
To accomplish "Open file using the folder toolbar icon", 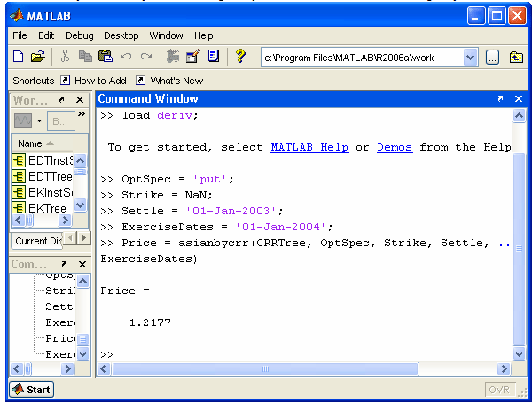I will [x=38, y=57].
